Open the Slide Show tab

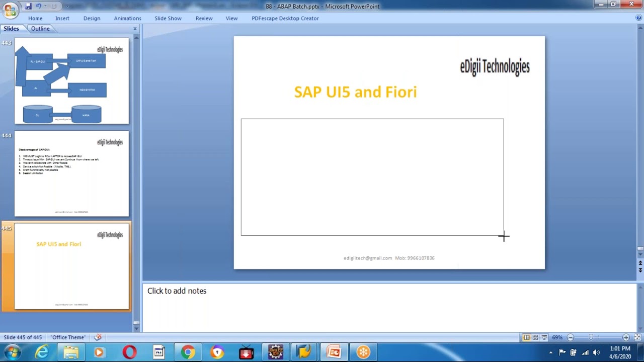coord(168,18)
